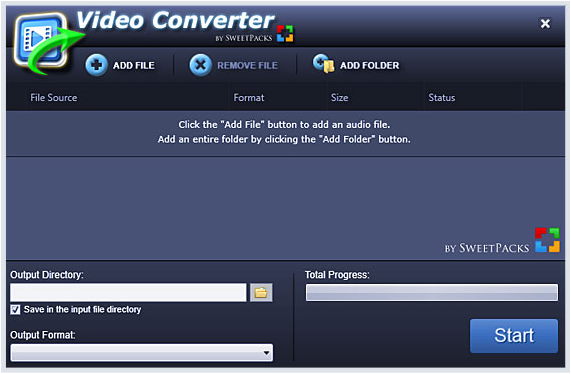This screenshot has width=571, height=374.
Task: Click the 'Click the "Add File" button' hint
Action: (x=284, y=125)
